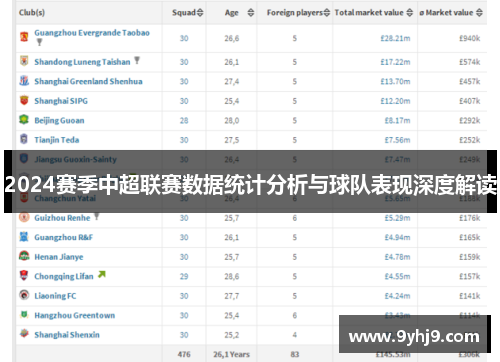The width and height of the screenshot is (500, 362).
Task: Click the green promotion arrow beside Chongqing Lifan
Action: (x=102, y=274)
